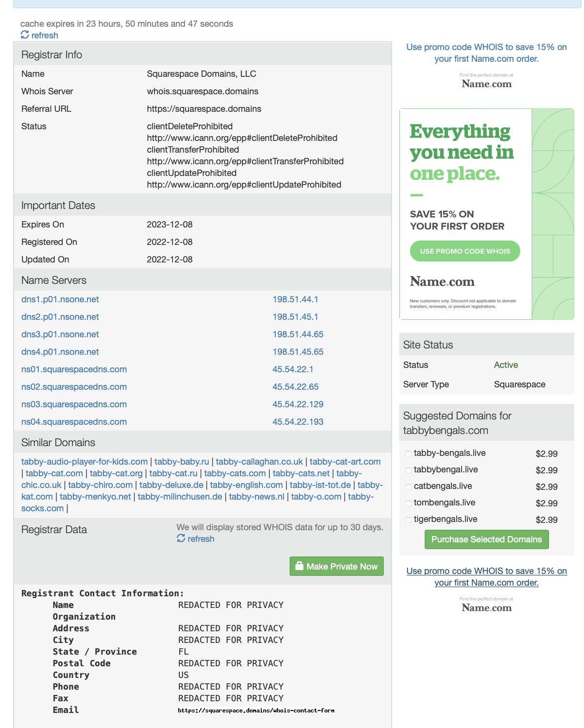Open tabby-callaghan.co.uk similar domain

pos(259,462)
